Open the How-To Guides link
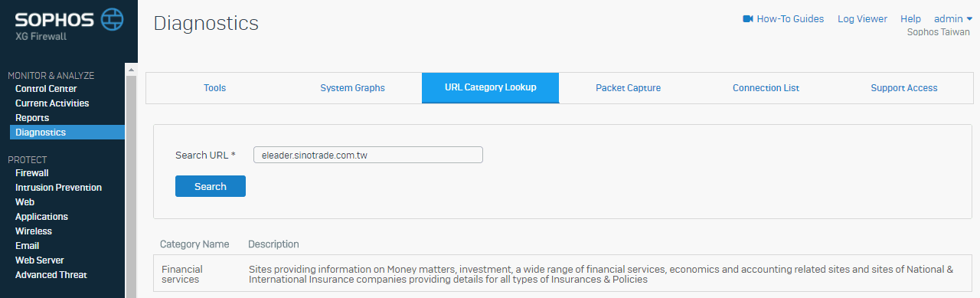 (x=790, y=19)
